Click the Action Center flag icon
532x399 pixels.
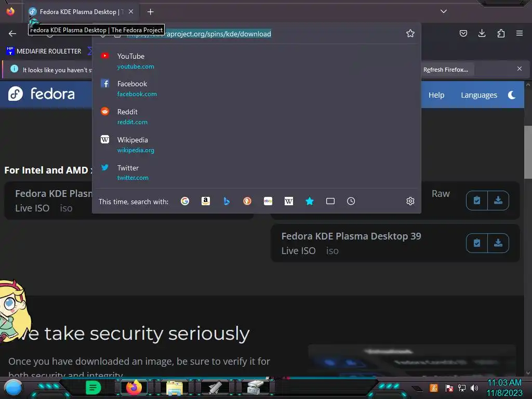[x=449, y=388]
